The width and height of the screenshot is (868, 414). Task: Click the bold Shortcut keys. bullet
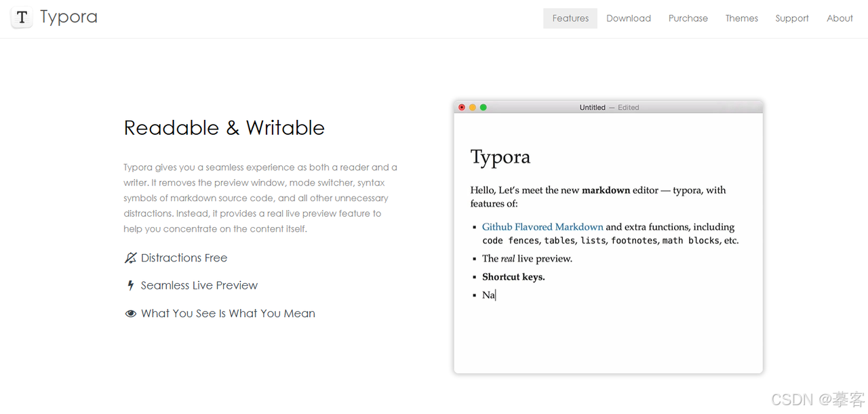(x=513, y=276)
